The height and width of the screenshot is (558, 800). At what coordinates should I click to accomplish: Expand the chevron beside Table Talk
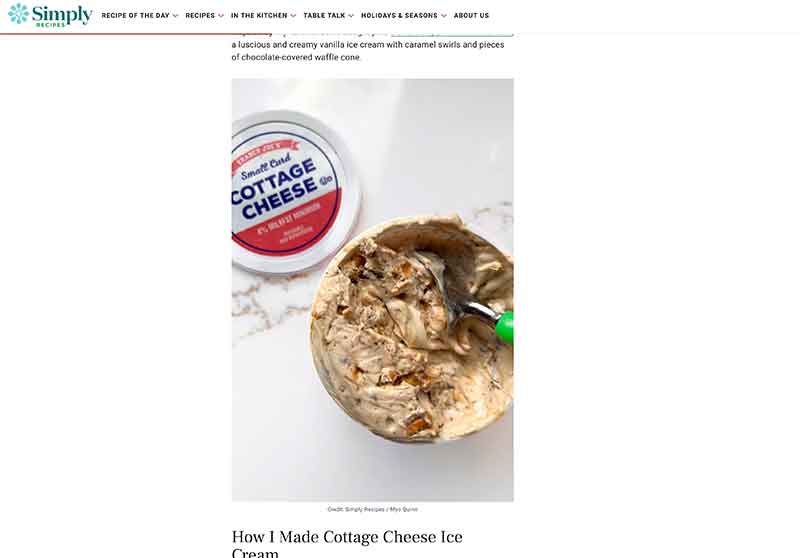pos(351,16)
